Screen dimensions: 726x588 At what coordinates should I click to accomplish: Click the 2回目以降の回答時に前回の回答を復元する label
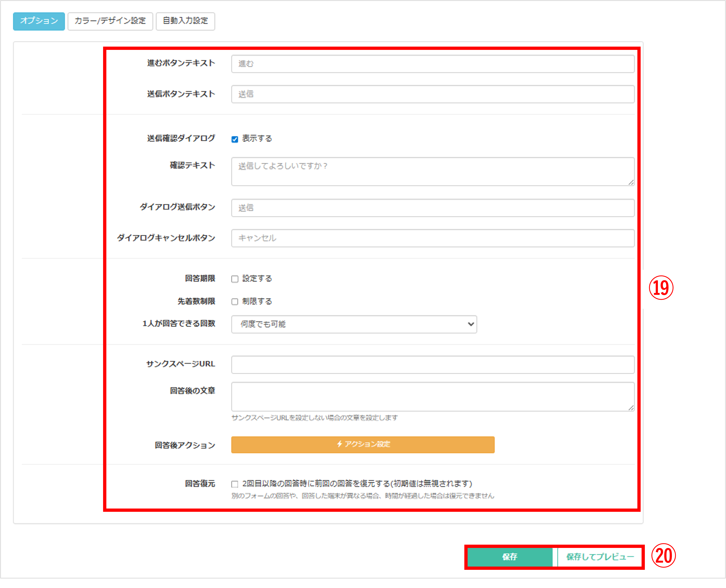coord(357,483)
